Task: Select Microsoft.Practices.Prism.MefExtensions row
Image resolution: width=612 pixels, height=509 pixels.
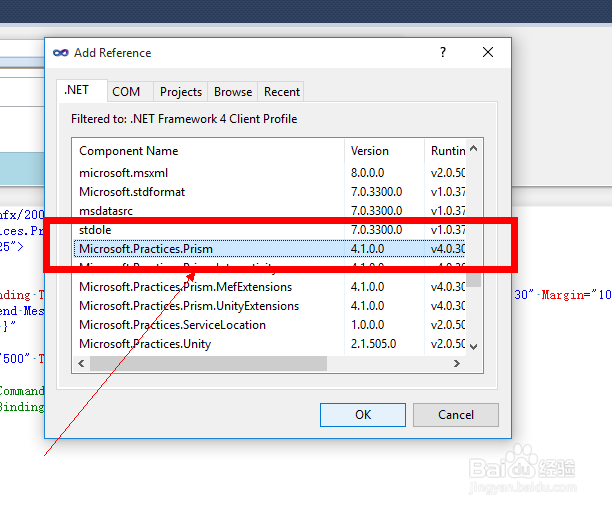Action: coord(269,287)
